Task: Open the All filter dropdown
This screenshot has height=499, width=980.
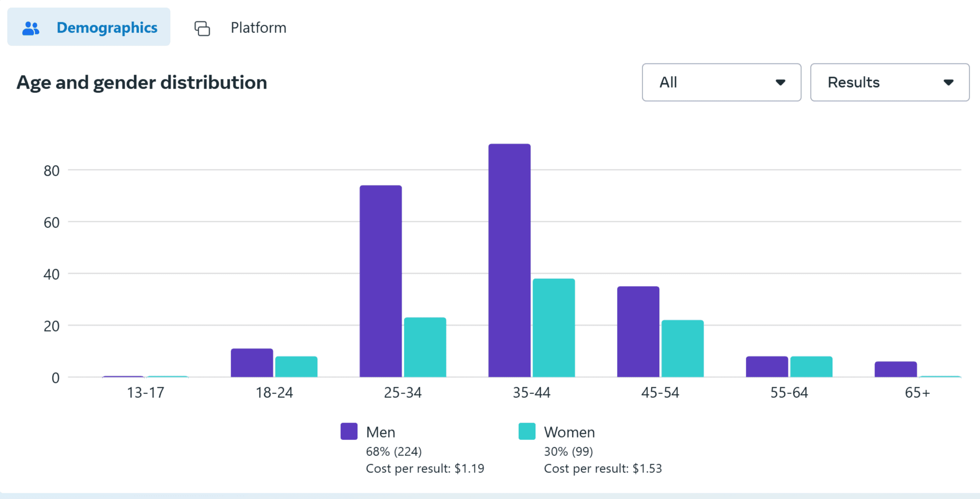Action: click(721, 82)
